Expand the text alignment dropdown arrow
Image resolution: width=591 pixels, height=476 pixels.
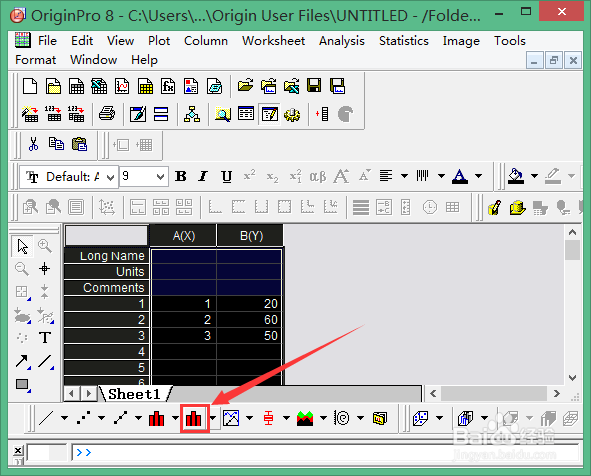(404, 176)
